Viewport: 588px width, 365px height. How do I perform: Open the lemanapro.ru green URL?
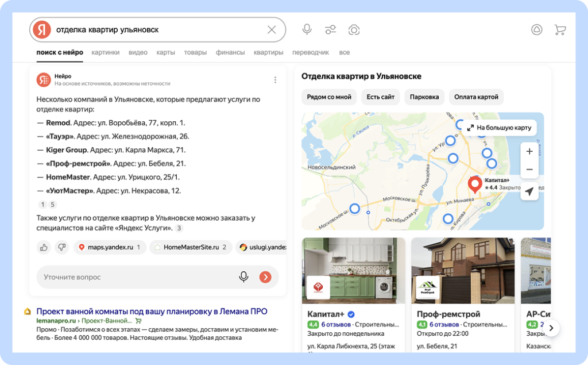tap(56, 321)
